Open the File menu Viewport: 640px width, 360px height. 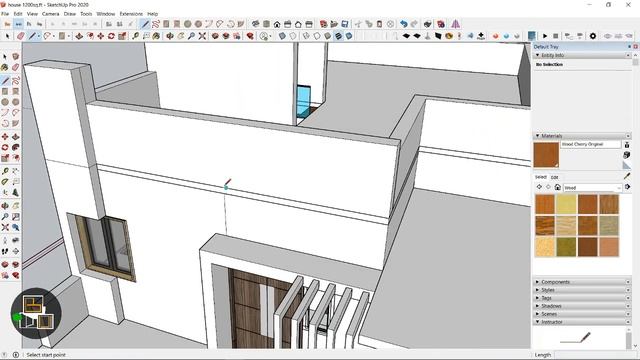pyautogui.click(x=5, y=14)
